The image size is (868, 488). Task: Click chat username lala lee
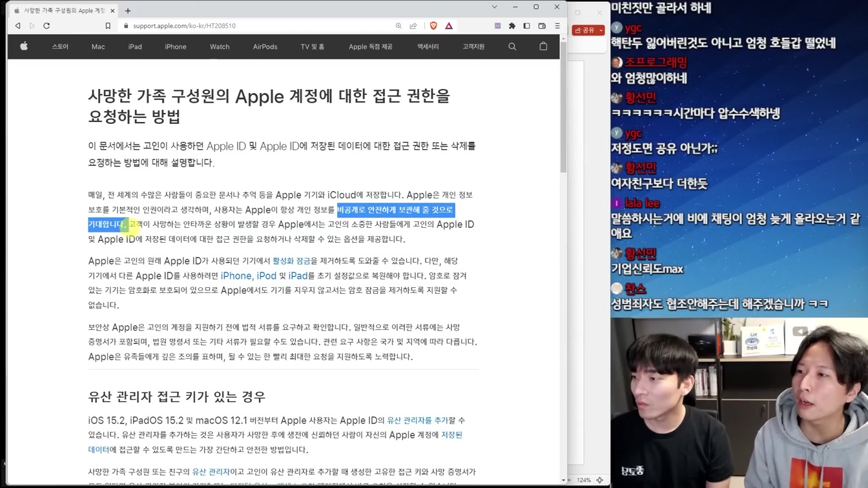pyautogui.click(x=642, y=203)
